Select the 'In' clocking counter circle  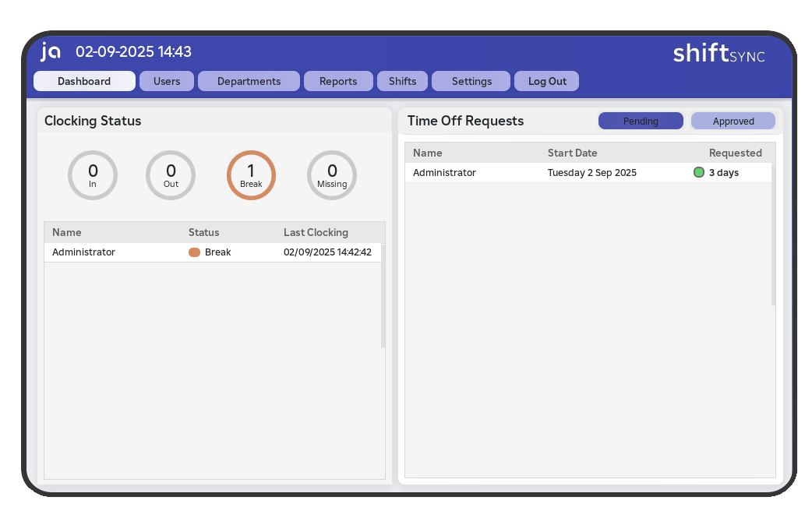[x=93, y=175]
